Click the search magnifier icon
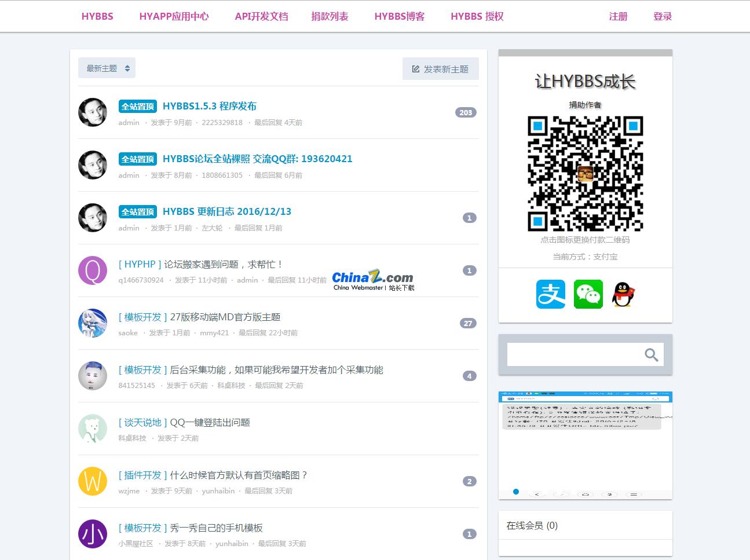Image resolution: width=750 pixels, height=560 pixels. tap(652, 355)
